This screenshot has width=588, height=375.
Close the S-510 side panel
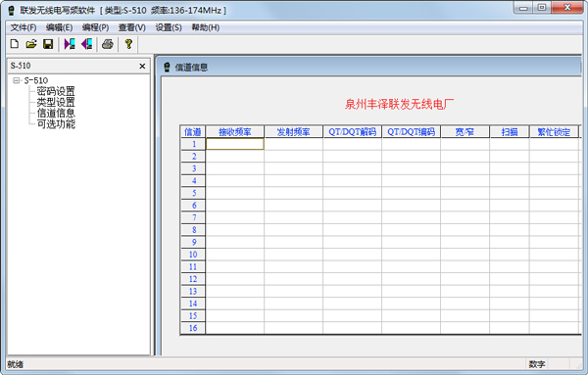point(142,67)
